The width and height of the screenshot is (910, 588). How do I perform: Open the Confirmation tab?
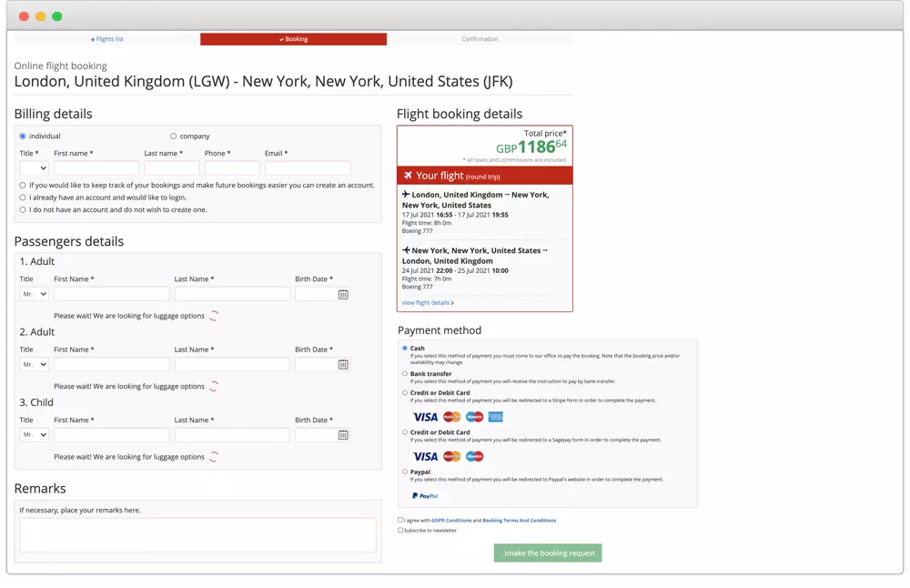480,38
